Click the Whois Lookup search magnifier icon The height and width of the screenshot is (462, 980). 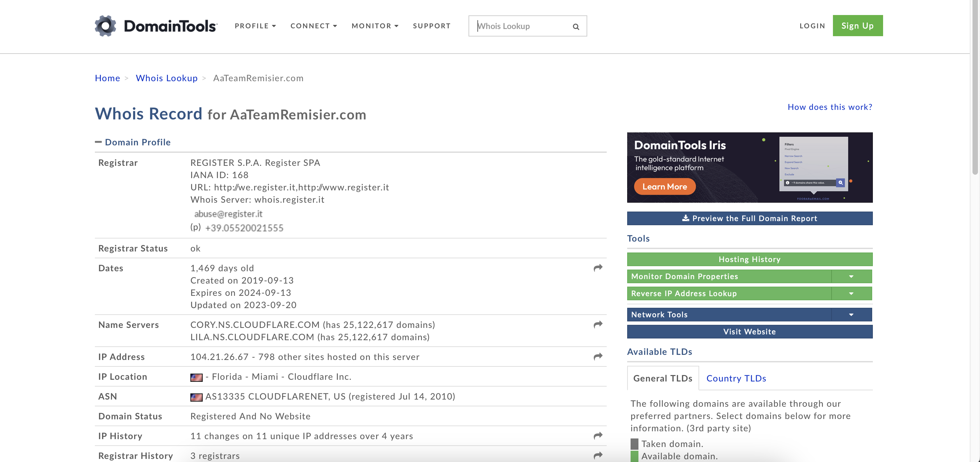(576, 26)
